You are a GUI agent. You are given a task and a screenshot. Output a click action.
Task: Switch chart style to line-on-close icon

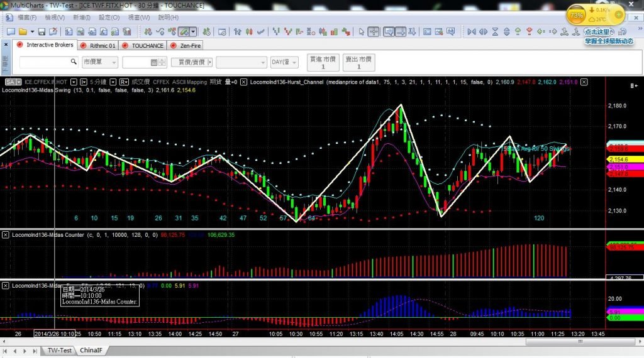(260, 31)
